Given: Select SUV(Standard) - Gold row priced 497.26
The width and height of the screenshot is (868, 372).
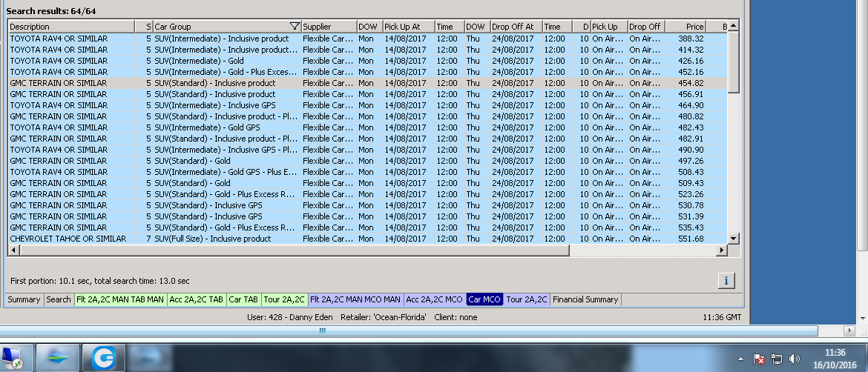Looking at the screenshot, I should [x=367, y=161].
